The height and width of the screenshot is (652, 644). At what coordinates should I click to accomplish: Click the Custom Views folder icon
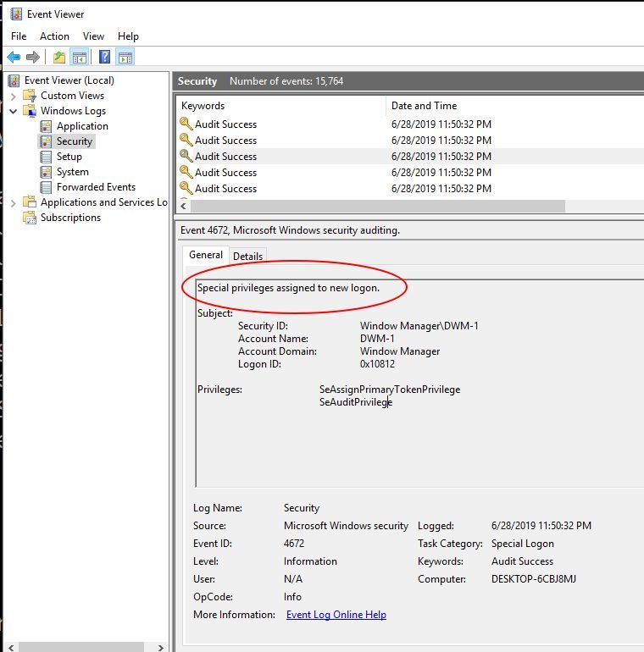tap(30, 96)
